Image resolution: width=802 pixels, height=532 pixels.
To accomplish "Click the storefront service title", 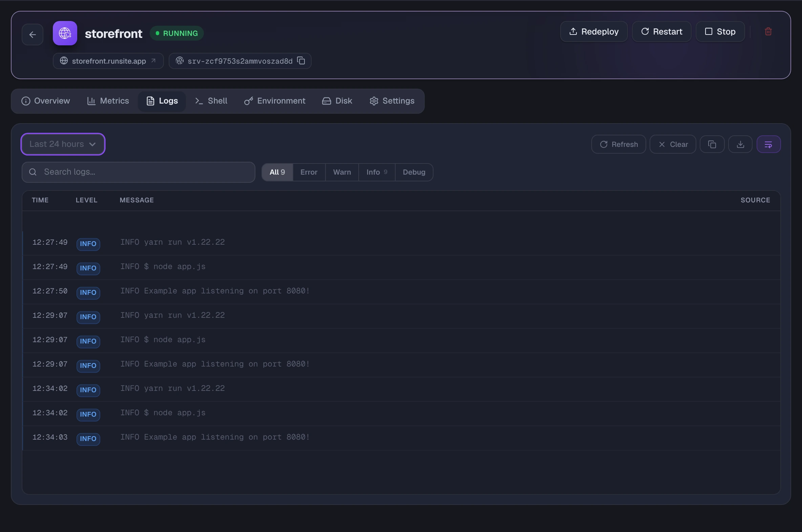I will 113,33.
